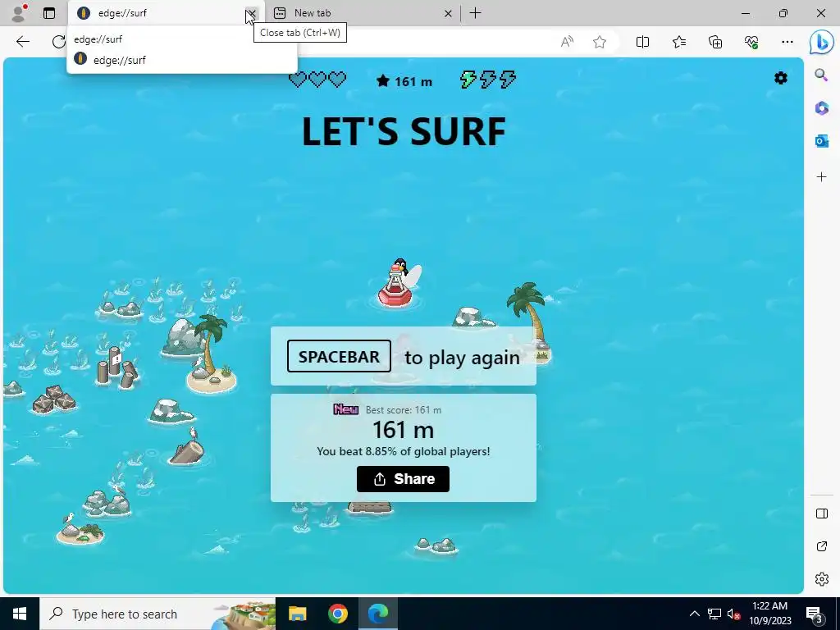
Task: Open the profile icon in Edge
Action: [x=19, y=13]
